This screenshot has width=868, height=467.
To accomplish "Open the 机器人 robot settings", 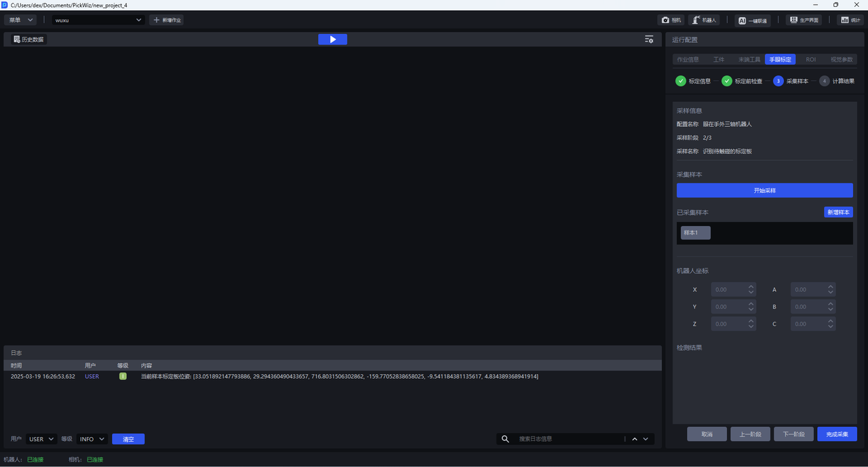I will pyautogui.click(x=704, y=20).
